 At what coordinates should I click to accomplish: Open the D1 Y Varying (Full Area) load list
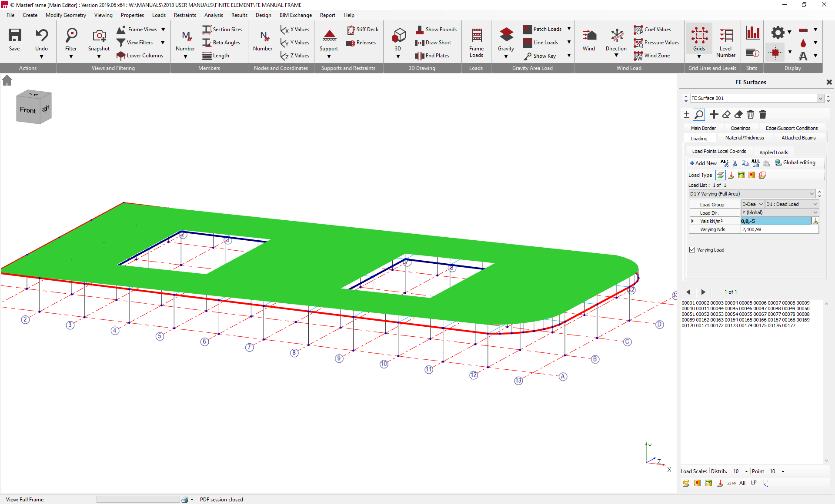coord(752,194)
